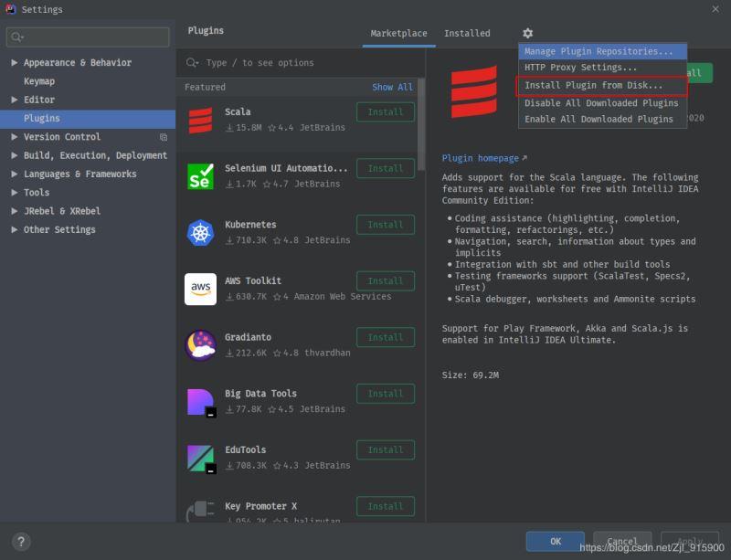Select the Kubernetes plugin icon
The image size is (731, 560).
tap(200, 233)
